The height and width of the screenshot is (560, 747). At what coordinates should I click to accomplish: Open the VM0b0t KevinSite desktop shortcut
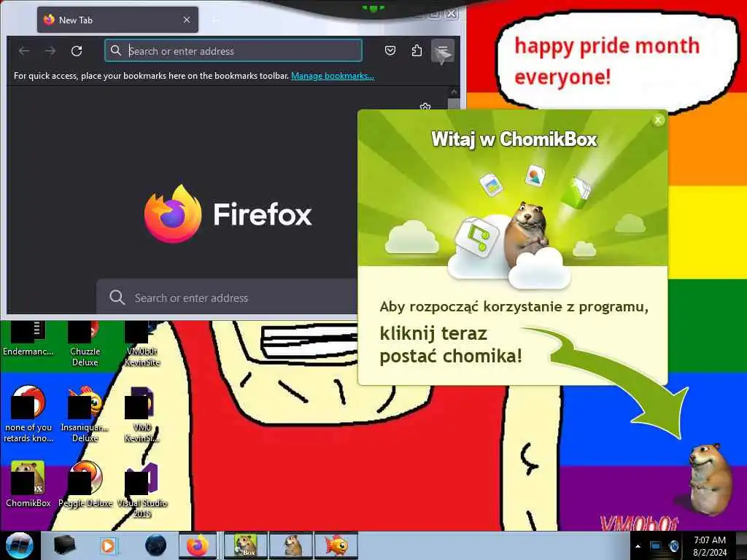[x=142, y=344]
